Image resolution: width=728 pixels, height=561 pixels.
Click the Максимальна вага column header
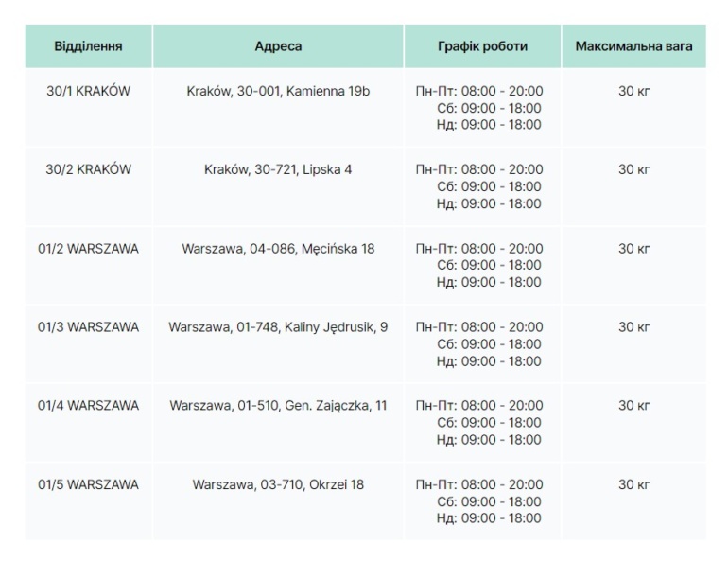633,46
